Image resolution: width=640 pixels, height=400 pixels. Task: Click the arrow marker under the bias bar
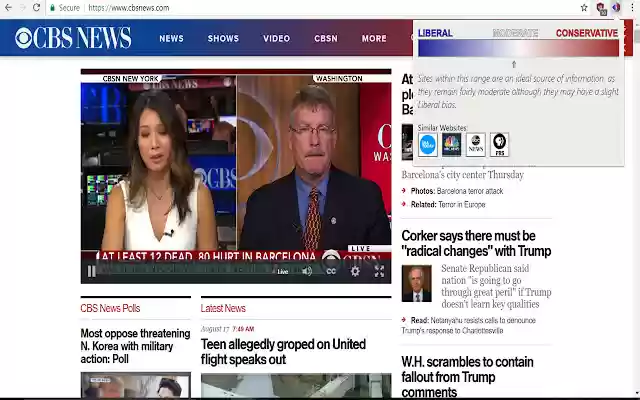[514, 64]
